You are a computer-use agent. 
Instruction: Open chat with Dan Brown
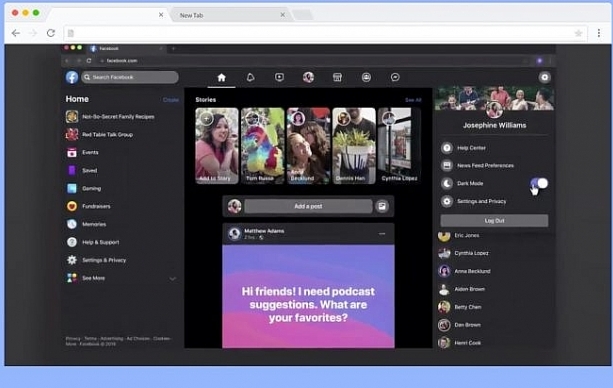tap(468, 325)
